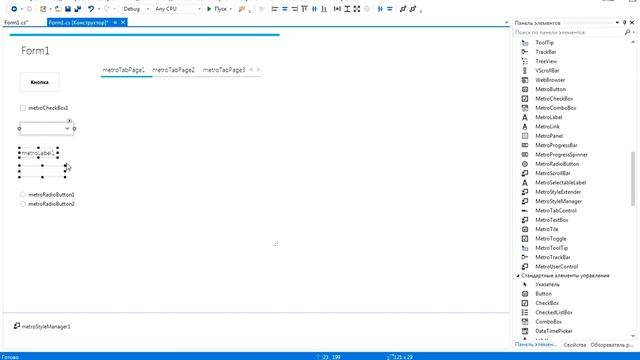
Task: Click the make same size icon
Action: coord(357,9)
